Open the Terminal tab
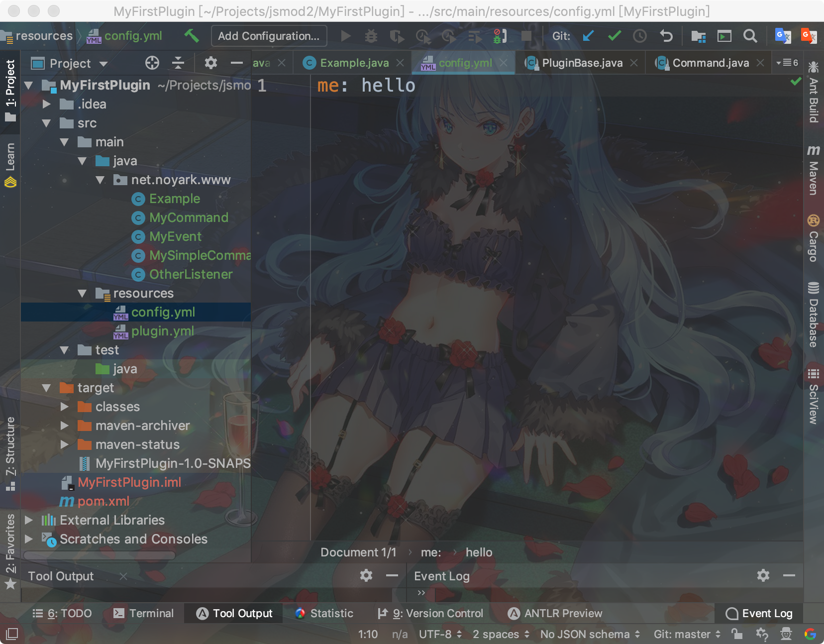This screenshot has height=644, width=824. click(x=143, y=613)
